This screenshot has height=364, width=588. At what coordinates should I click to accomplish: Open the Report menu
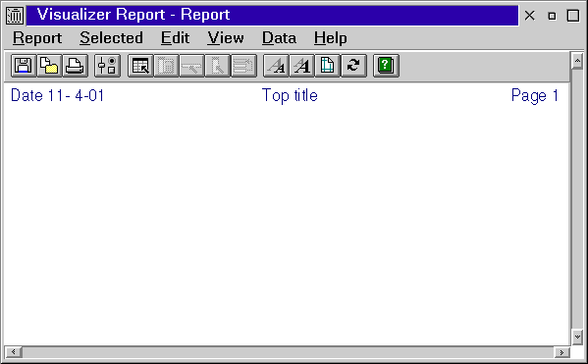point(37,38)
